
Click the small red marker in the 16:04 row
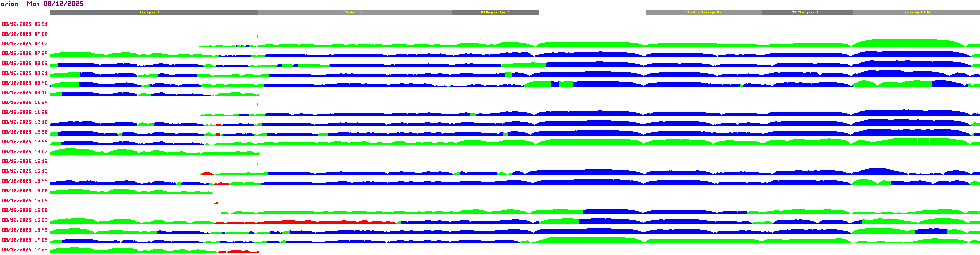click(217, 203)
